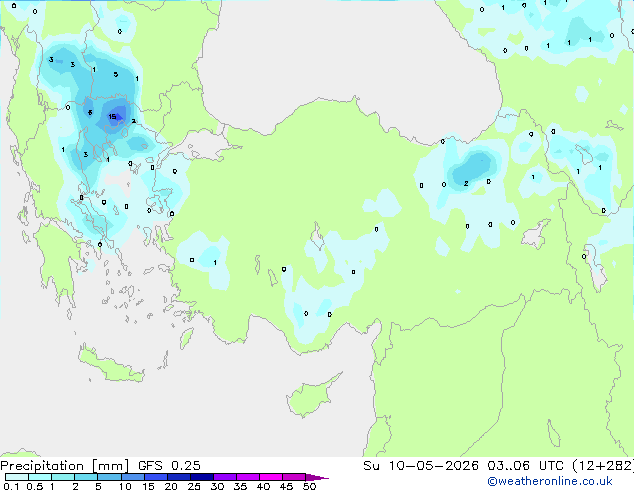The height and width of the screenshot is (490, 634).
Task: Click the legend label '0.5'
Action: 35,486
